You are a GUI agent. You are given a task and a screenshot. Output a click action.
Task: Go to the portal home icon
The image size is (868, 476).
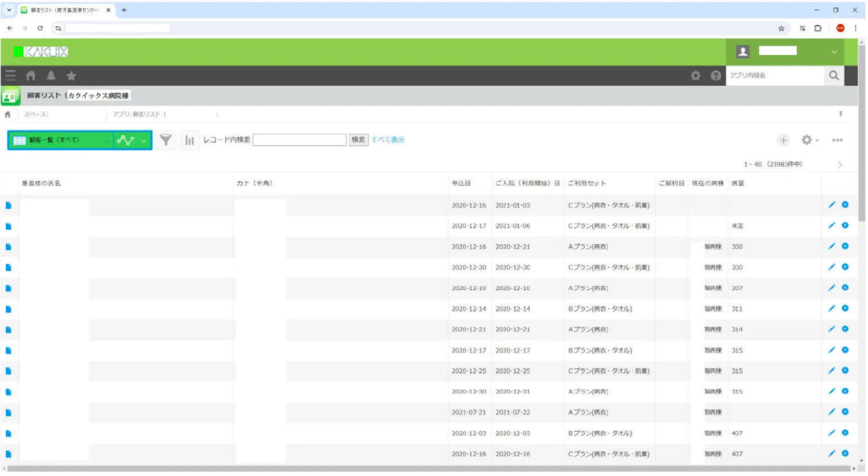pyautogui.click(x=31, y=76)
